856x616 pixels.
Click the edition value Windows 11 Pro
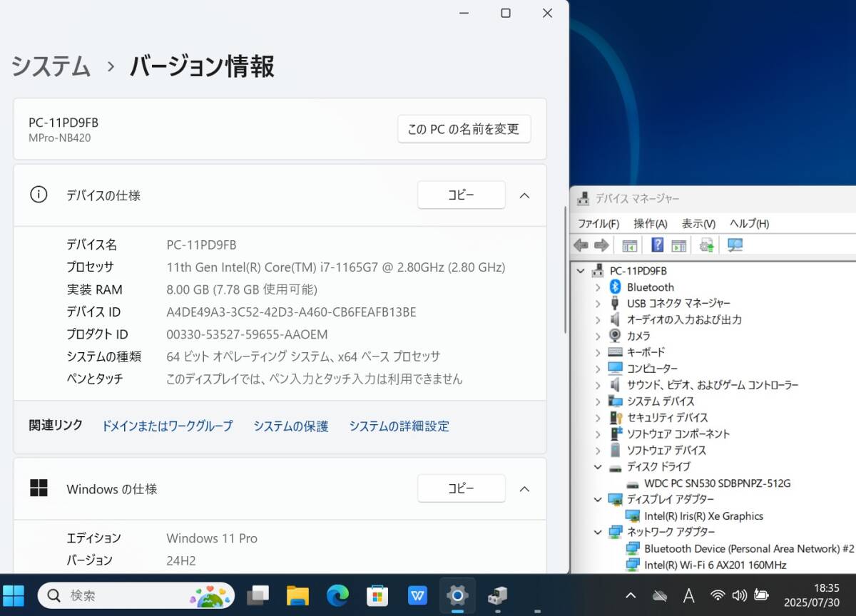click(212, 538)
